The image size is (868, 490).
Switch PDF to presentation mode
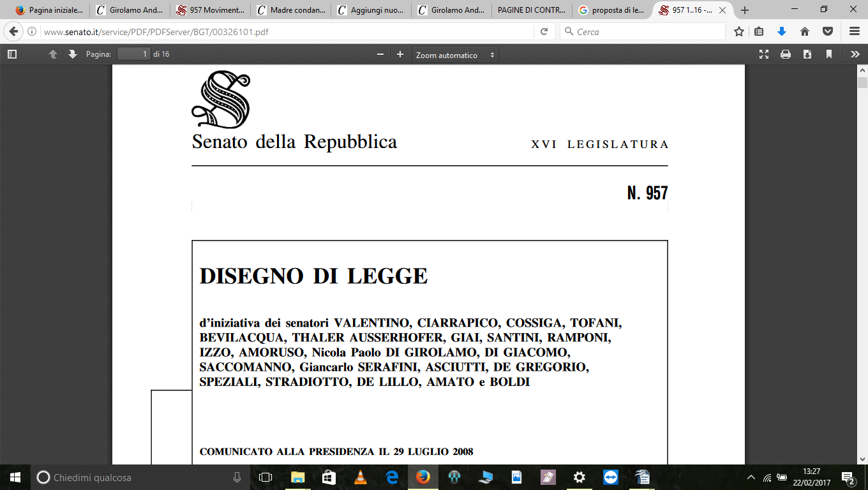[764, 55]
